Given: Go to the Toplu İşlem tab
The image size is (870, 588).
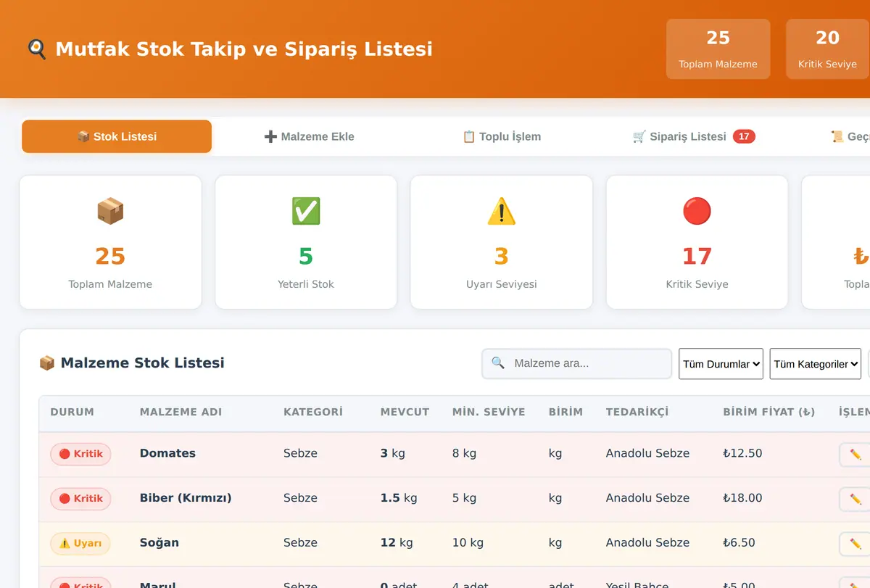Looking at the screenshot, I should tap(502, 136).
